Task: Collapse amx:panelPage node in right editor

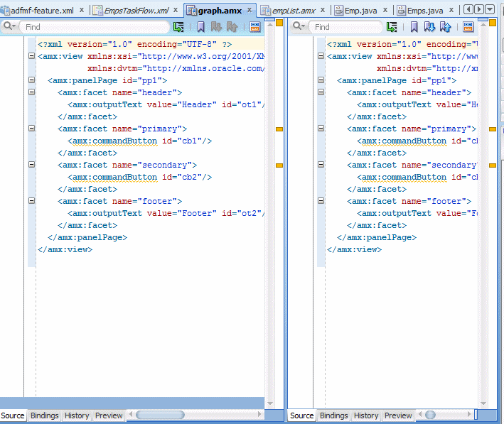Action: click(321, 80)
